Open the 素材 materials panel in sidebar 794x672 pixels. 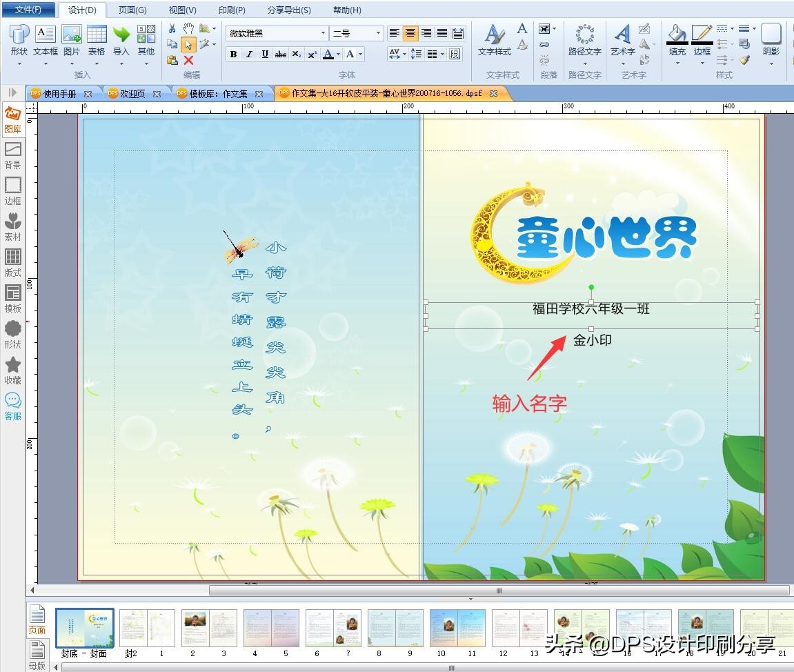[12, 226]
